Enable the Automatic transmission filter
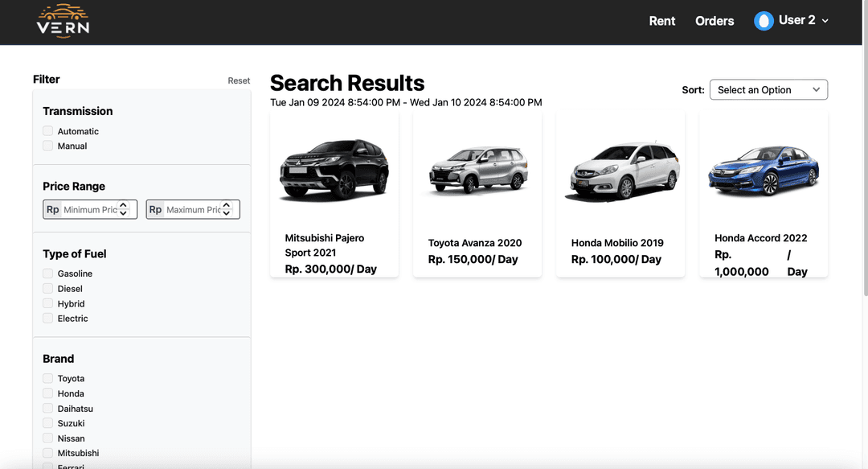The image size is (868, 469). pyautogui.click(x=47, y=130)
